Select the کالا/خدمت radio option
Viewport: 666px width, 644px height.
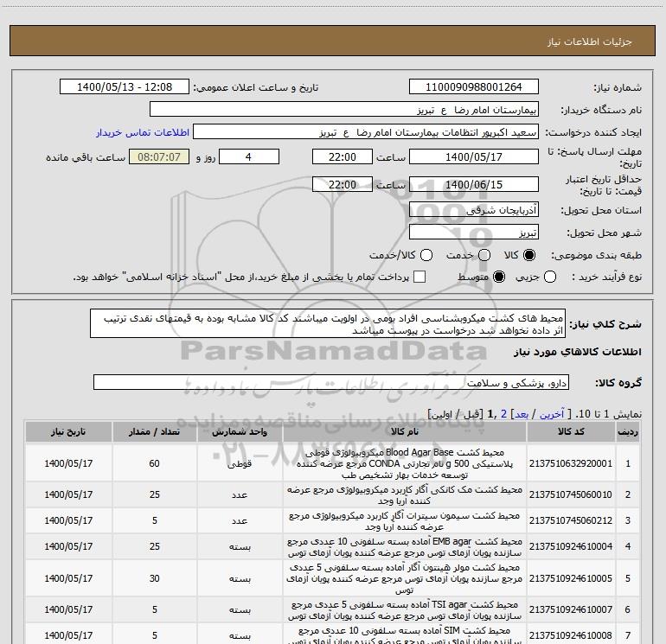426,255
